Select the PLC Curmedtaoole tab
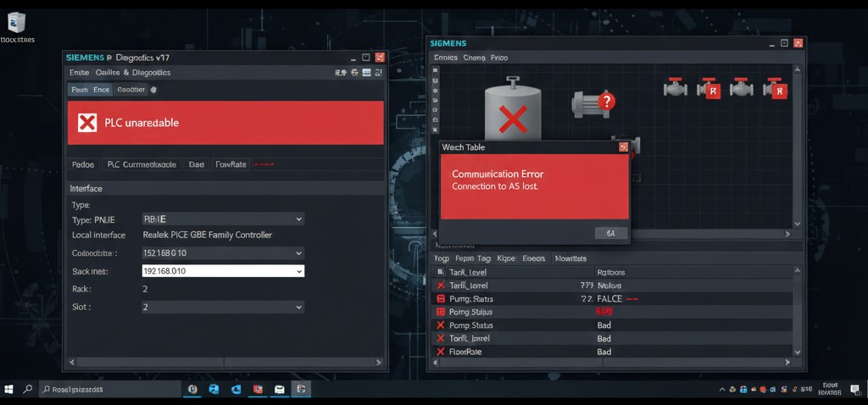Image resolution: width=868 pixels, height=405 pixels. [x=142, y=164]
